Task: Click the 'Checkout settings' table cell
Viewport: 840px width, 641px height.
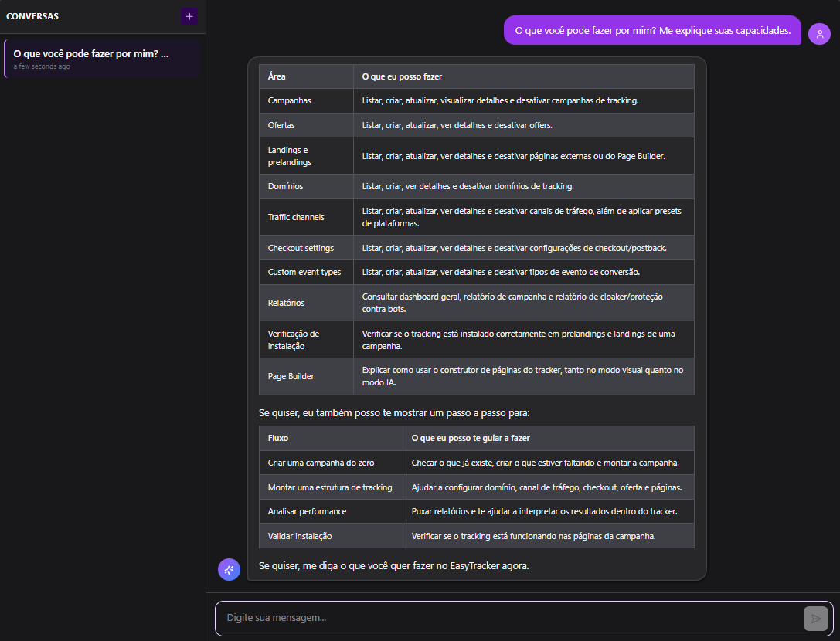Action: click(x=306, y=248)
